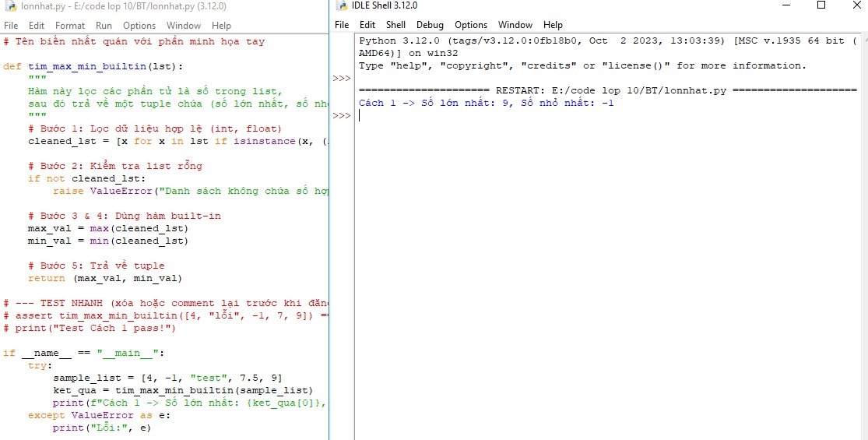
Task: Open Edit menu in IDLE Shell
Action: click(367, 25)
